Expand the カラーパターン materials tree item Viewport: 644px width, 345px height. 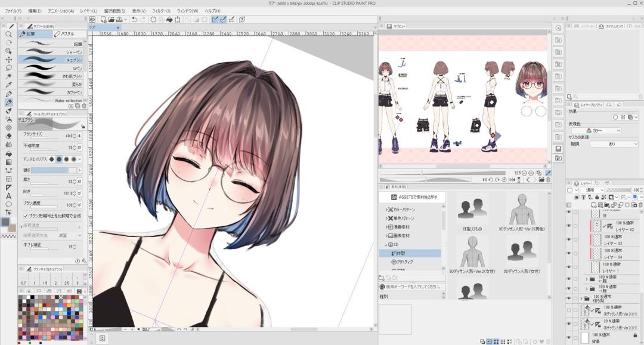click(x=386, y=210)
